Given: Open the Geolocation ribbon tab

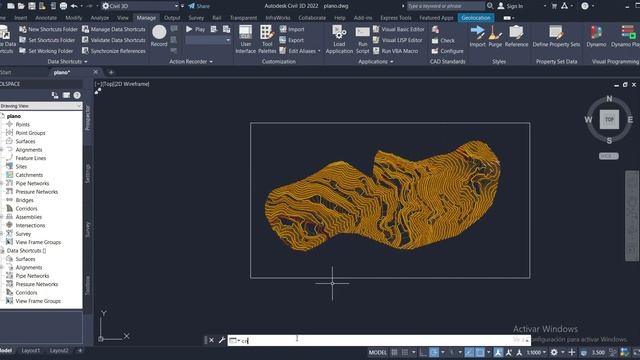Looking at the screenshot, I should [476, 18].
